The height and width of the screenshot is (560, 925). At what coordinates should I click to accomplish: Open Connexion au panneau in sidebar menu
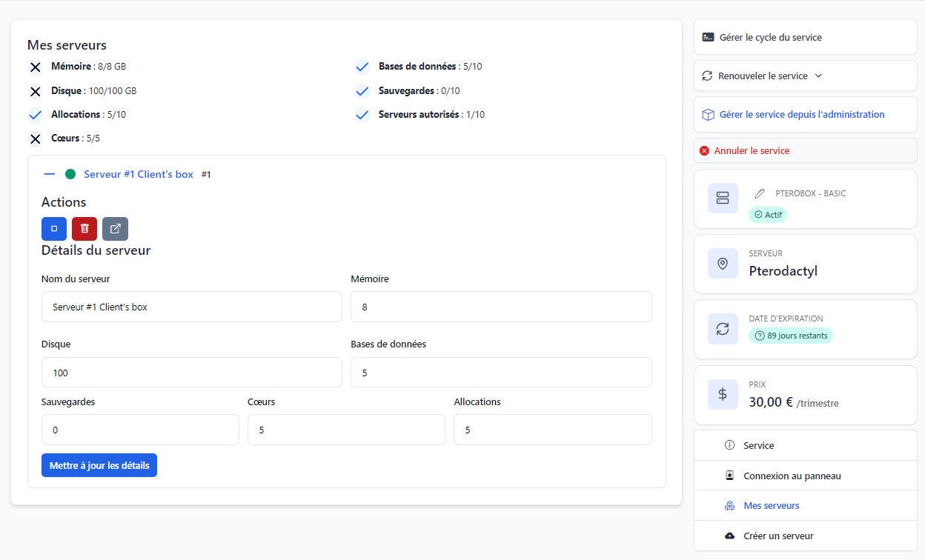pos(792,476)
